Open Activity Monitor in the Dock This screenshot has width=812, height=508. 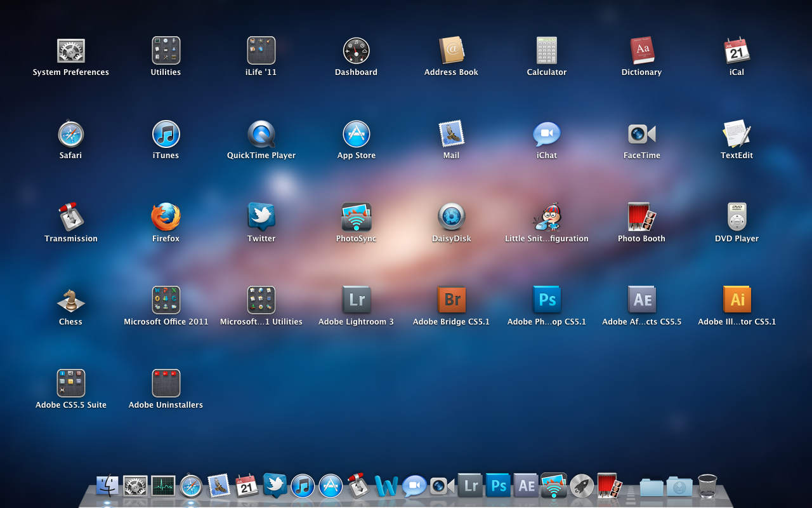pyautogui.click(x=163, y=486)
